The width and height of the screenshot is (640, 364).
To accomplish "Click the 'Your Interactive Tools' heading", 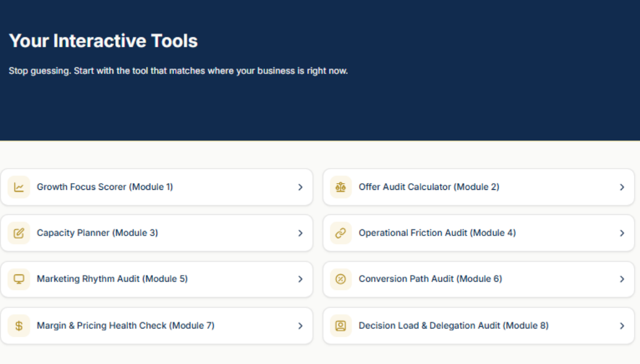I will [104, 41].
